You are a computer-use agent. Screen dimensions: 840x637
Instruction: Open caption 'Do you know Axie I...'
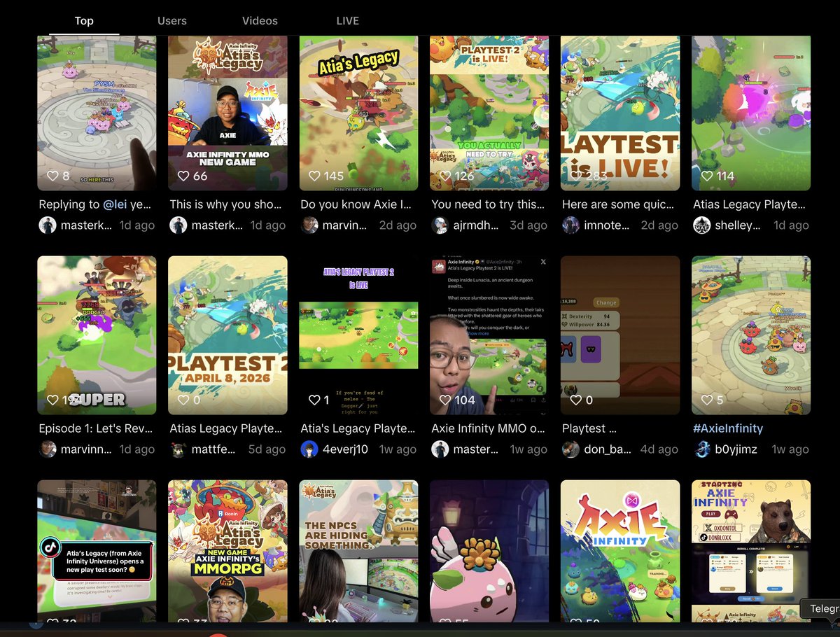[x=356, y=204]
